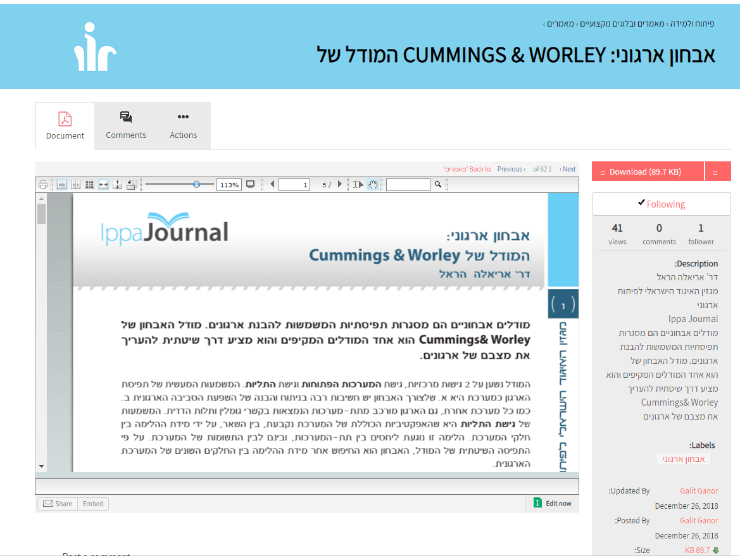Open the Actions tab
The width and height of the screenshot is (740, 560).
tap(184, 126)
